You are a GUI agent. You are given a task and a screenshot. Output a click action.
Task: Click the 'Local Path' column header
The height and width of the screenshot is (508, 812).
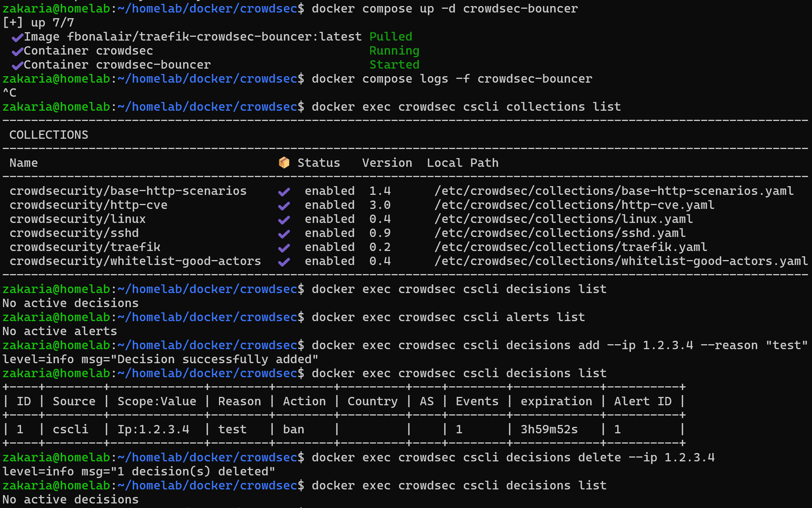(x=463, y=163)
